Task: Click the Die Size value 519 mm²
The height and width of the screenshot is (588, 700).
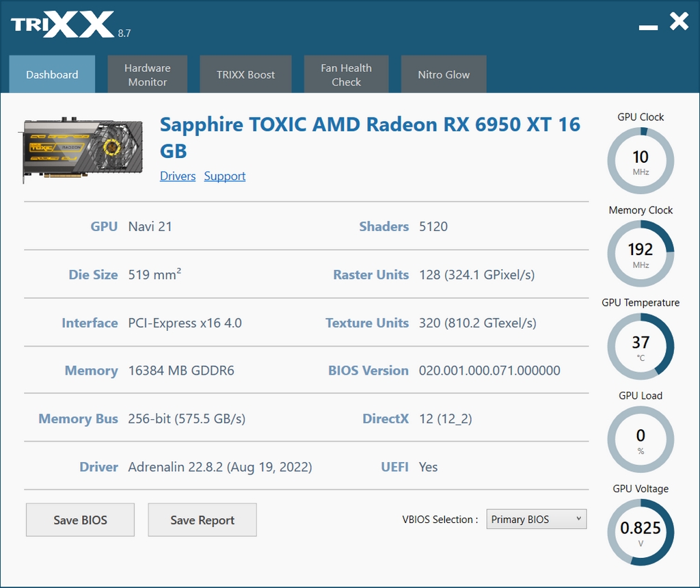Action: (154, 274)
